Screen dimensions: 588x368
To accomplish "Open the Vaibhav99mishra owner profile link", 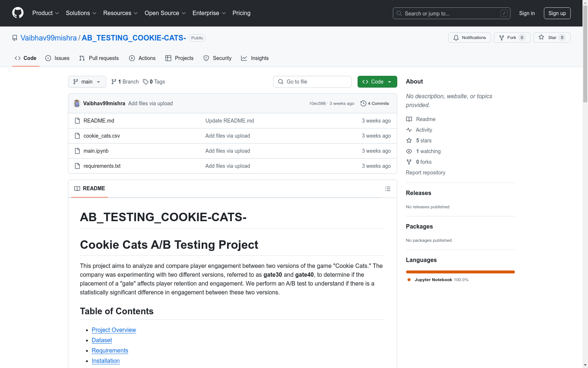I will pyautogui.click(x=49, y=38).
